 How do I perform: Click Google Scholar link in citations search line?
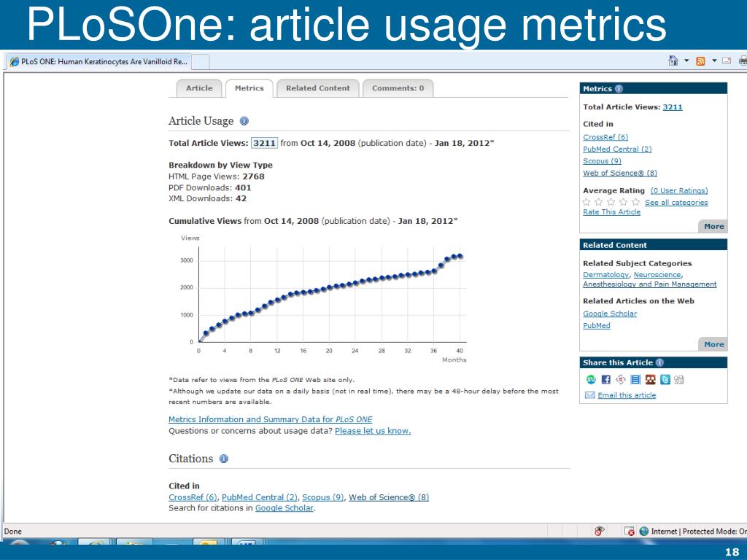pyautogui.click(x=284, y=508)
